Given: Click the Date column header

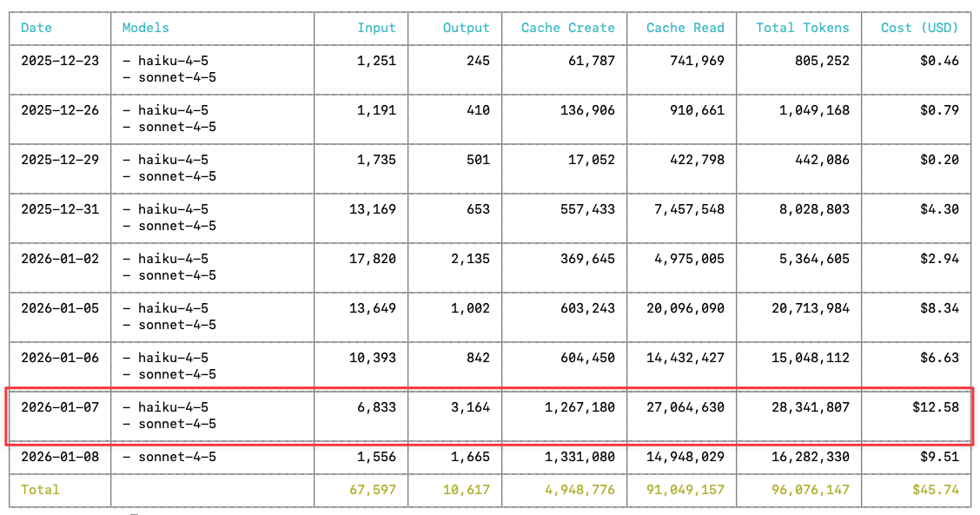Looking at the screenshot, I should point(36,28).
